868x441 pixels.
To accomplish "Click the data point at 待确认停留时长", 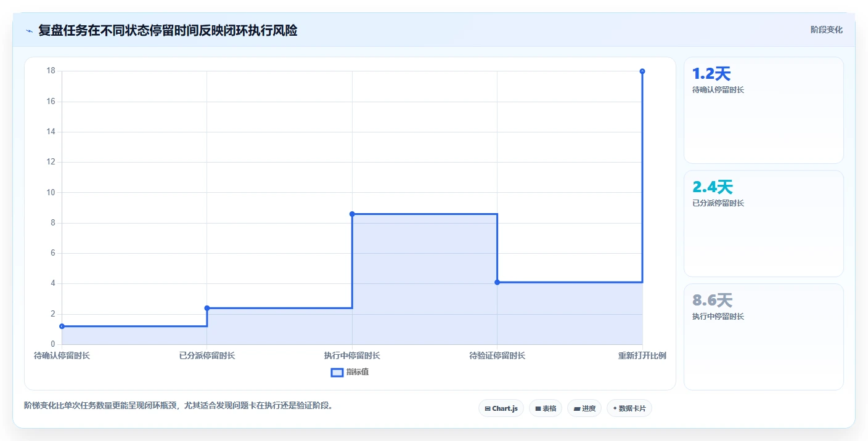I will click(x=62, y=326).
